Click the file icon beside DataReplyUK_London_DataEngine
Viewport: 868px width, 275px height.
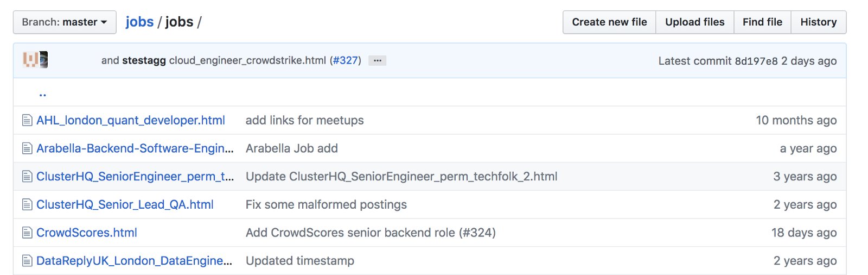27,261
